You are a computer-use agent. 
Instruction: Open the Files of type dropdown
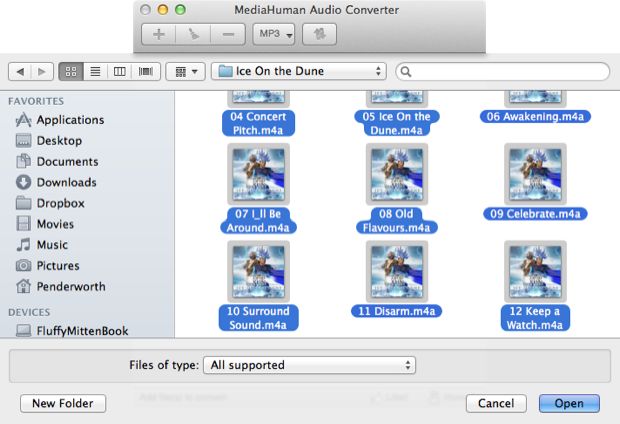click(x=309, y=365)
